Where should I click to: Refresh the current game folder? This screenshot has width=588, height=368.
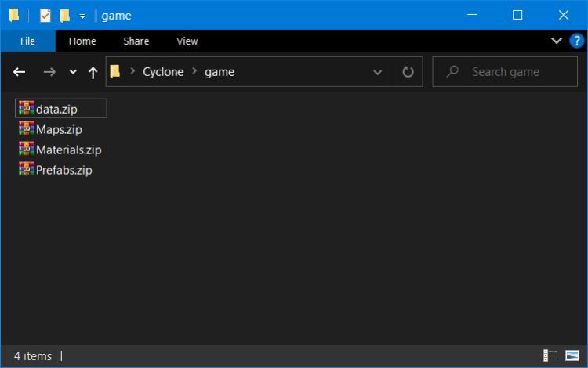click(408, 72)
